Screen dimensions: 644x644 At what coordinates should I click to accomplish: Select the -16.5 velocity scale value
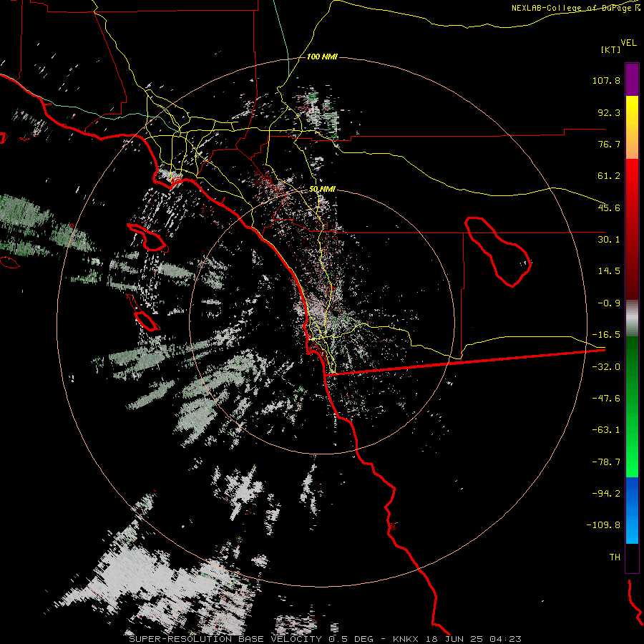[x=606, y=335]
